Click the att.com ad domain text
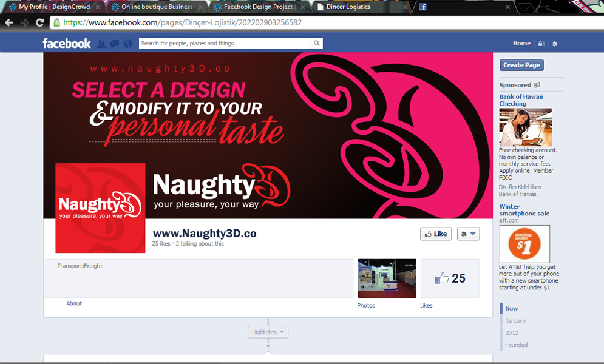The image size is (604, 364). (x=509, y=220)
